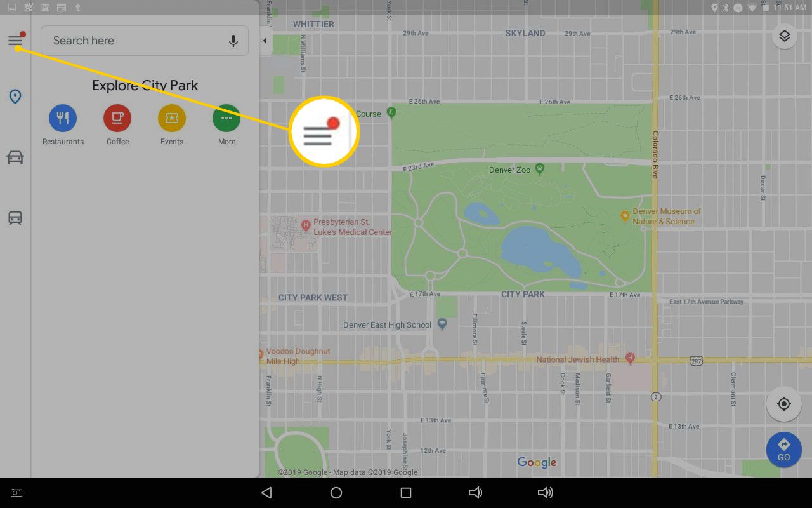Click CITY PARK map label

[x=523, y=295]
